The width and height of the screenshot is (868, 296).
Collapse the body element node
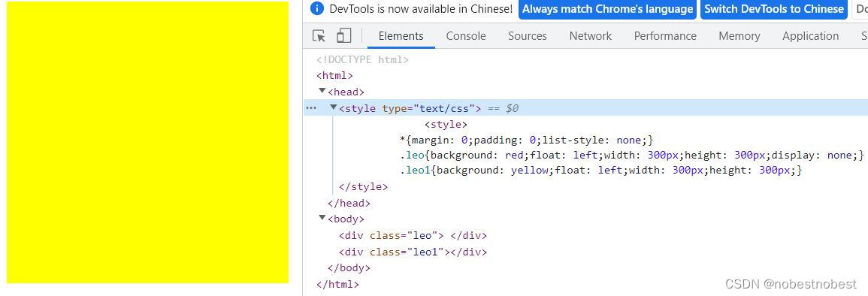[x=322, y=218]
